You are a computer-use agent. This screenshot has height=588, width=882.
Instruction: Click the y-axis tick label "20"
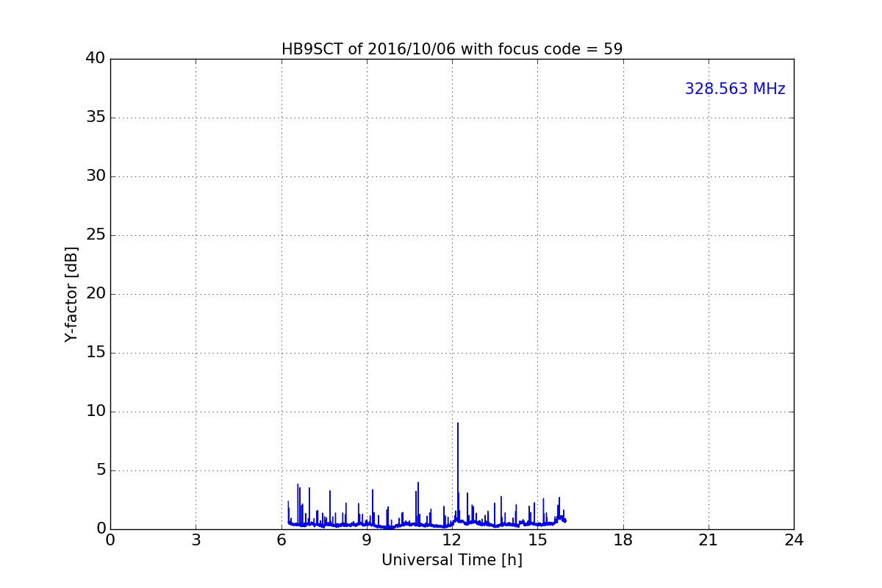click(x=96, y=293)
